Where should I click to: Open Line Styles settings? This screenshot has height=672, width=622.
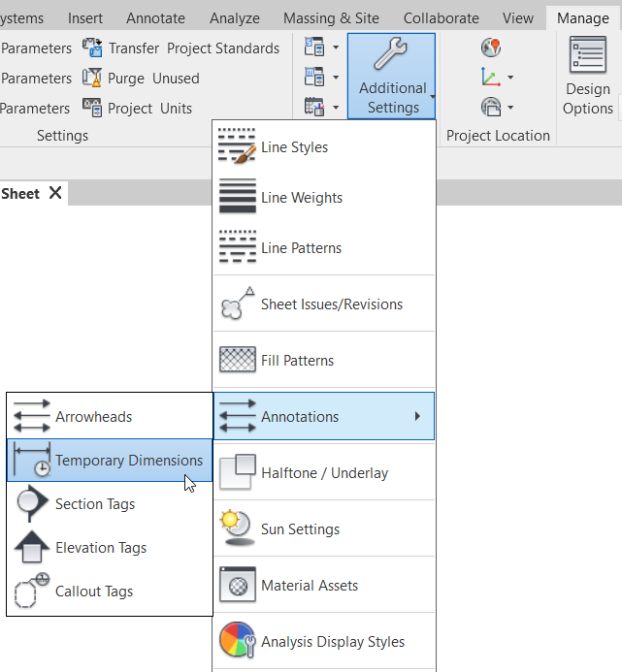pos(294,147)
